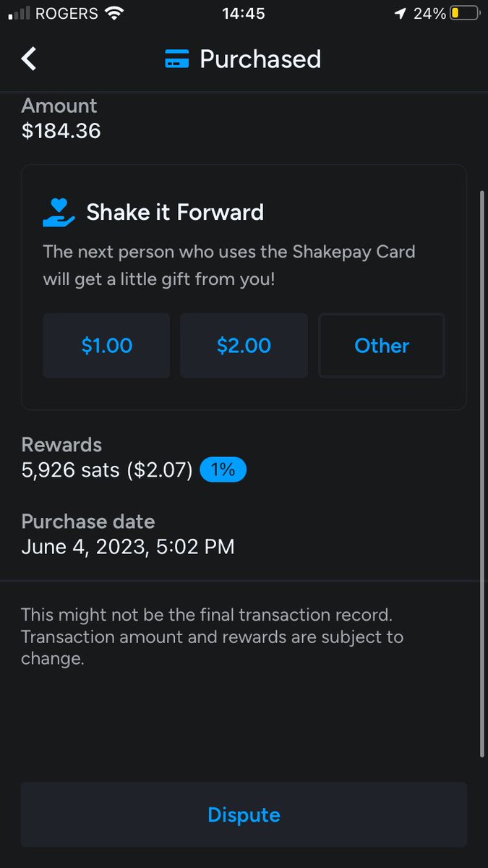Select the $1.00 gift amount

[106, 346]
